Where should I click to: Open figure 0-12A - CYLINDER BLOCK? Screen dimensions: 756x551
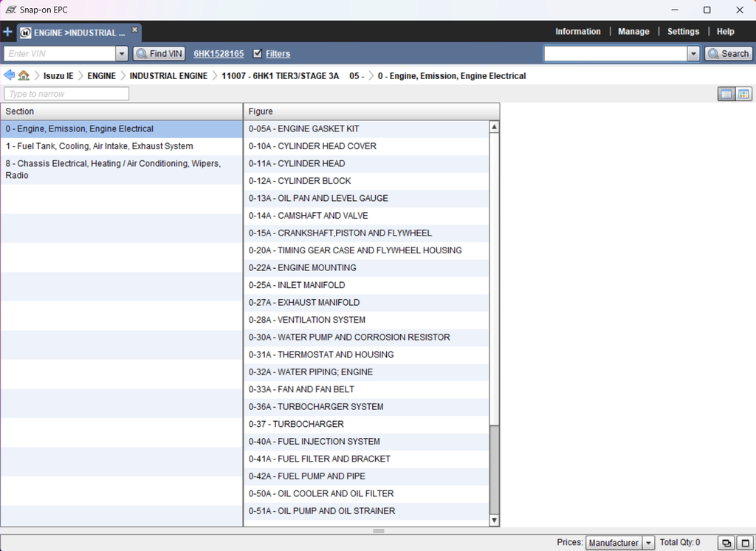point(366,181)
